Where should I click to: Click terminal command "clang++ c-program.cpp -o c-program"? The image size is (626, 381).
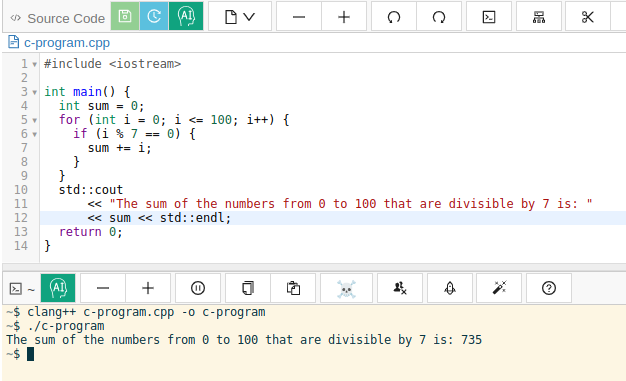click(x=146, y=312)
